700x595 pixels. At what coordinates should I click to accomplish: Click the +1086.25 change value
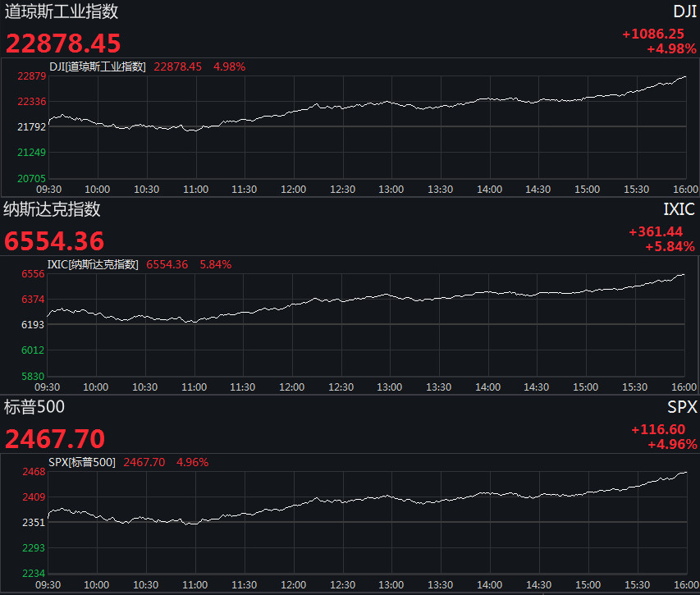tap(653, 34)
